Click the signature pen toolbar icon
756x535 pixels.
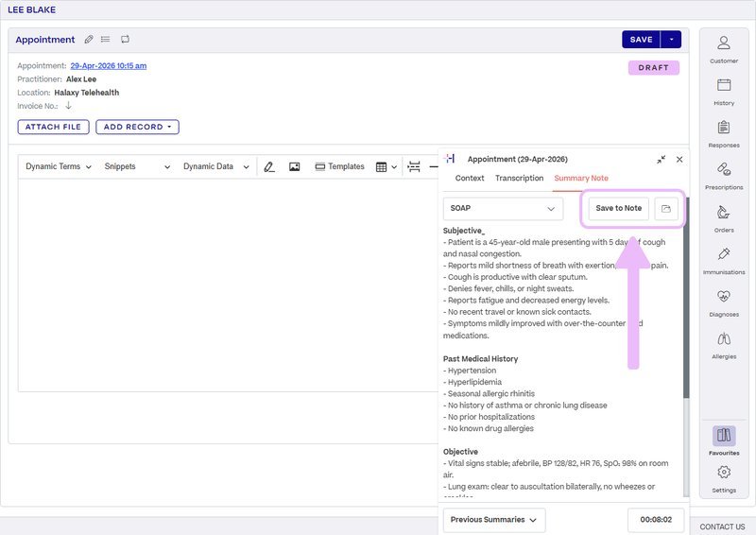point(269,167)
